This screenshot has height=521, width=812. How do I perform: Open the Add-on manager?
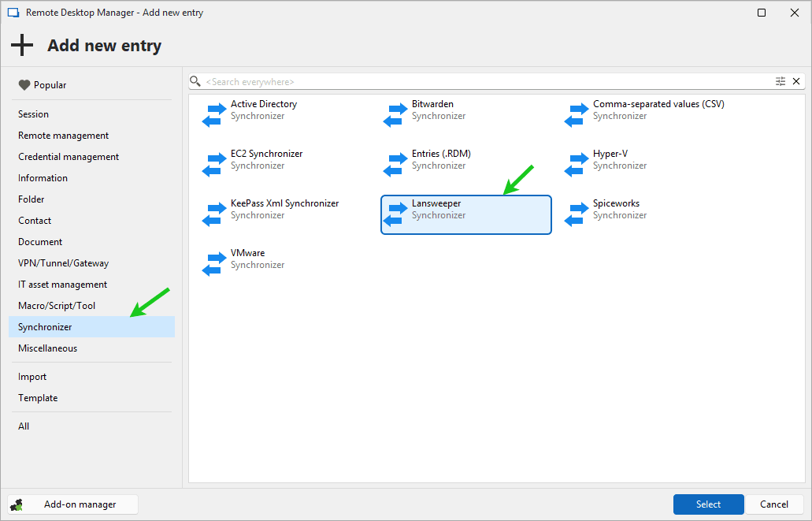[x=72, y=504]
